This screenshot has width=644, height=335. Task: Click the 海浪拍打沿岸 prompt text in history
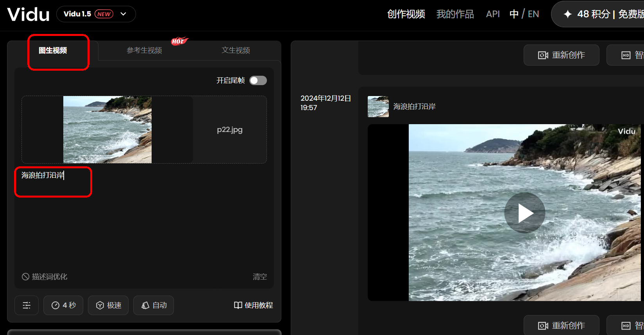pos(415,107)
